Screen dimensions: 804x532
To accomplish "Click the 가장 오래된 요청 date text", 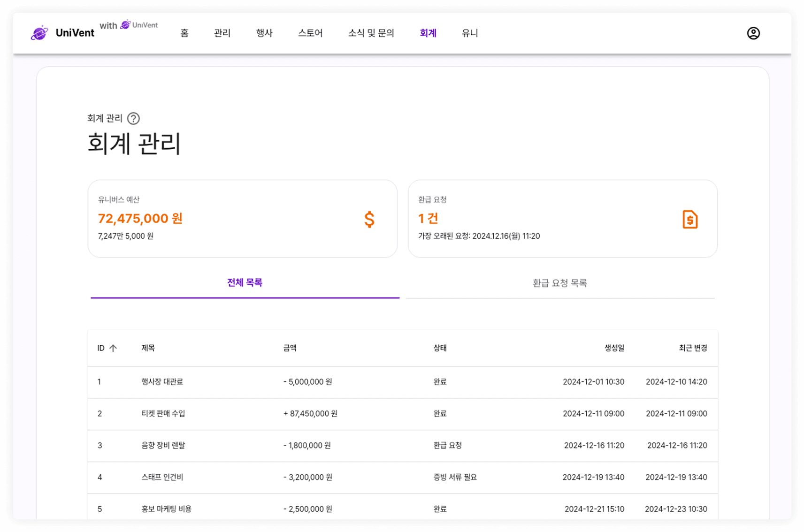I will click(479, 236).
